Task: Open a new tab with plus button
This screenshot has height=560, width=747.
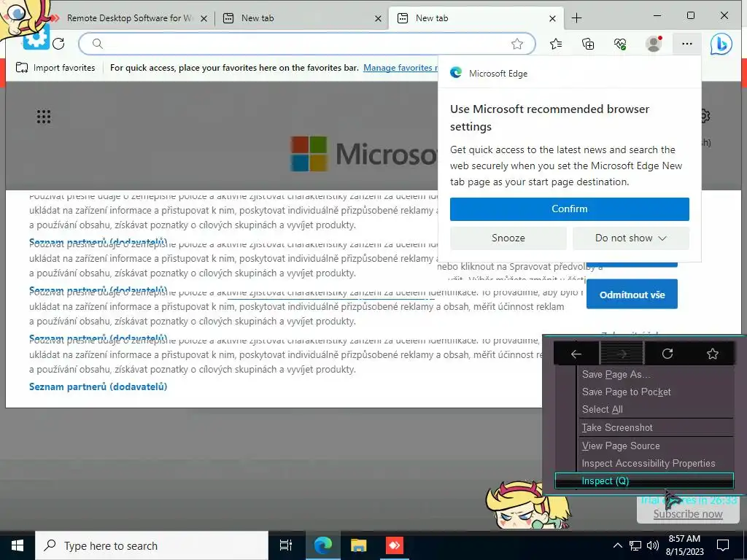Action: click(576, 18)
